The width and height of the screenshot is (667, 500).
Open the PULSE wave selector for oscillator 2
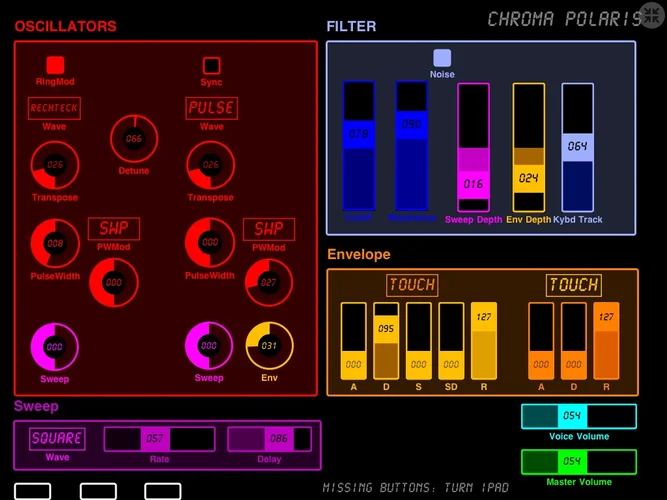click(211, 108)
